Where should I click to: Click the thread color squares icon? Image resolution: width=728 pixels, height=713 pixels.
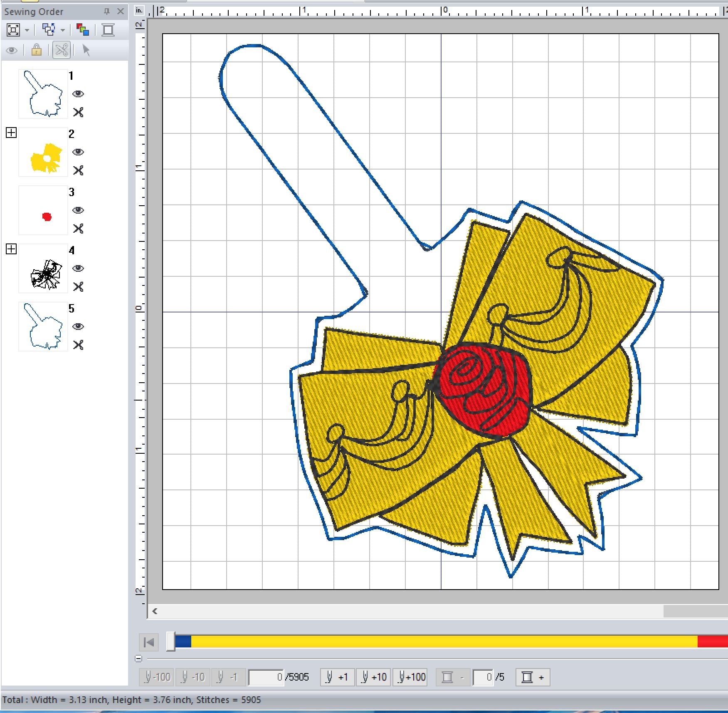(x=83, y=30)
